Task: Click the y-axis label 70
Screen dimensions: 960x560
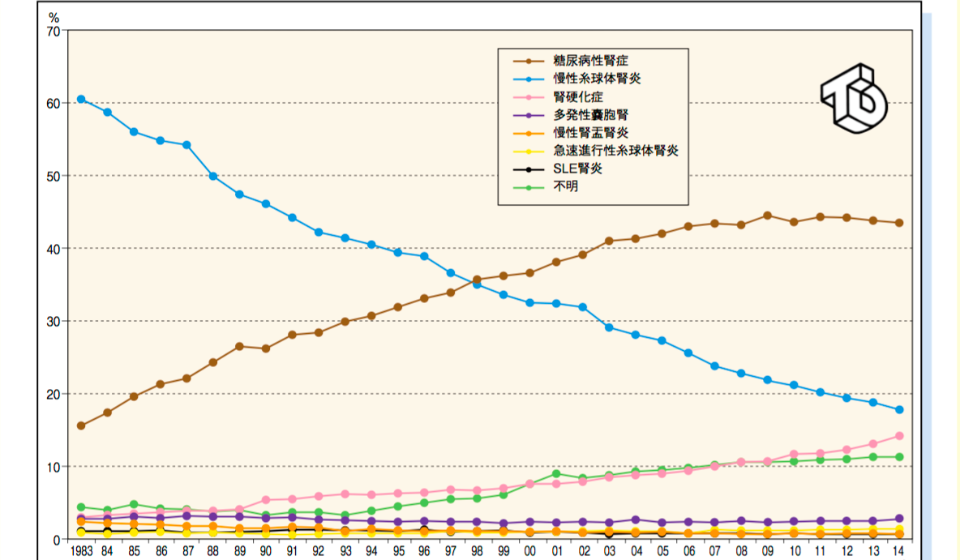Action: (x=54, y=32)
